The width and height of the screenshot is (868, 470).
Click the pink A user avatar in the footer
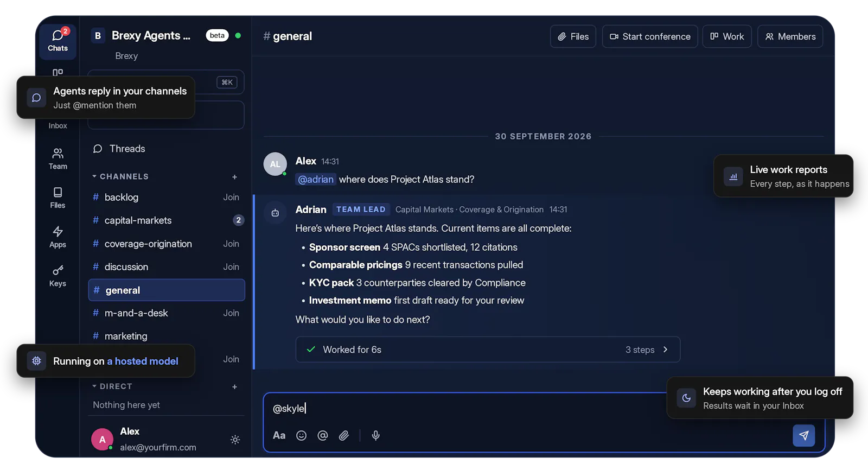pyautogui.click(x=102, y=440)
